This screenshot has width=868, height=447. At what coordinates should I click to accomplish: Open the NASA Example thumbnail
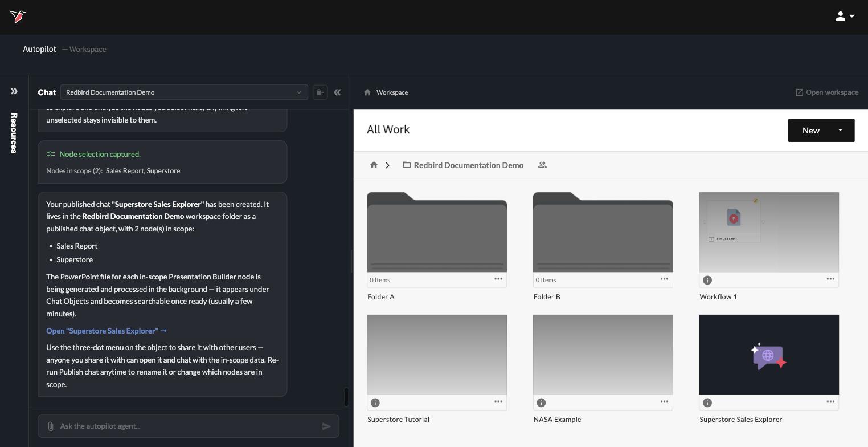[603, 355]
